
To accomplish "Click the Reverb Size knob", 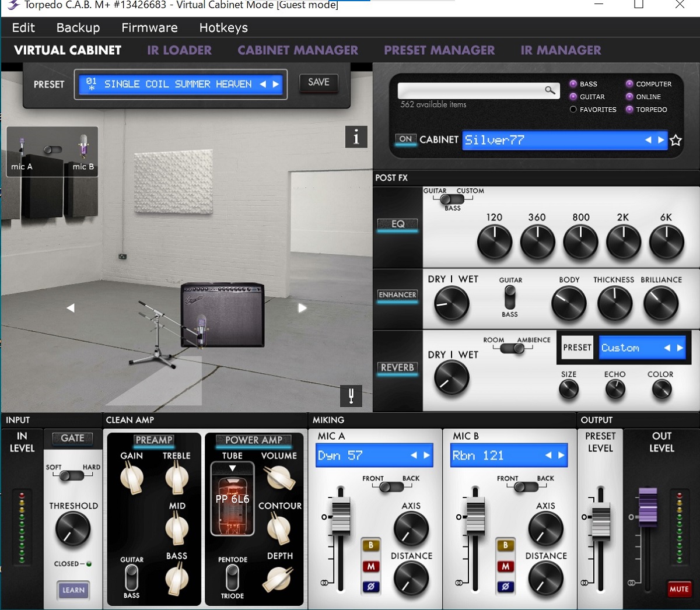I will coord(569,389).
